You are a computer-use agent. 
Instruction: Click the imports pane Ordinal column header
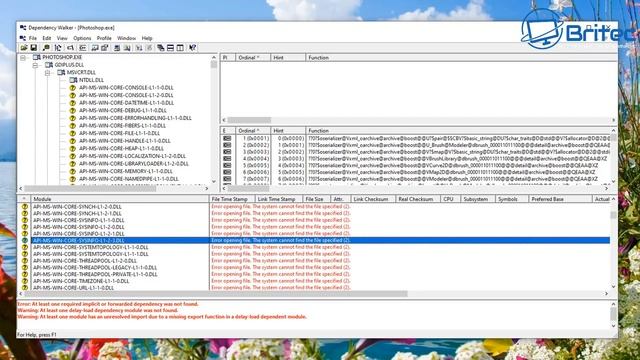coord(253,58)
